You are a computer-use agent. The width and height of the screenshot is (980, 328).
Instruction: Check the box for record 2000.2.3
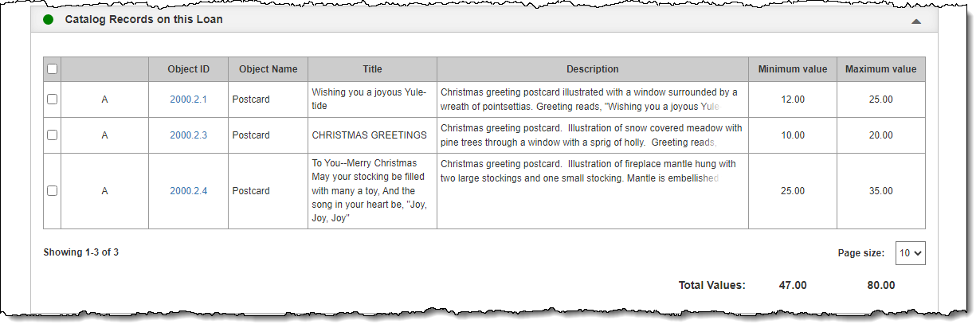pyautogui.click(x=53, y=135)
